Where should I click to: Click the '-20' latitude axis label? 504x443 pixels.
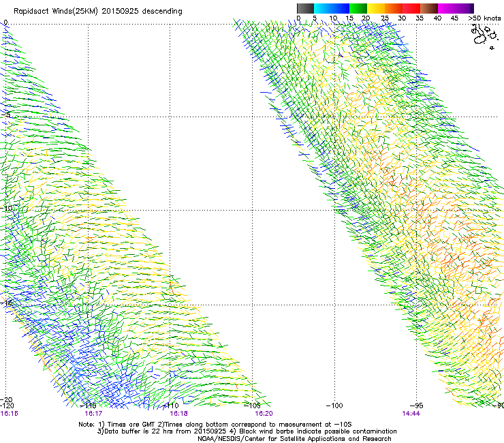5,399
